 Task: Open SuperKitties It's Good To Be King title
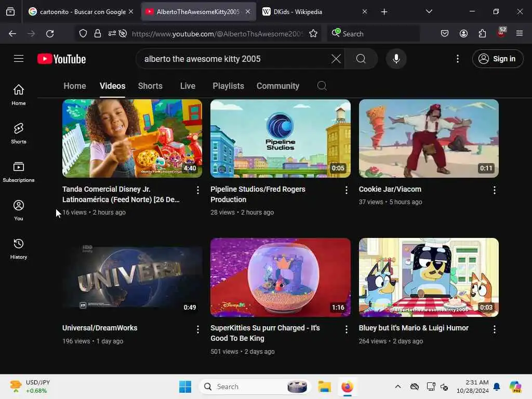click(x=265, y=333)
